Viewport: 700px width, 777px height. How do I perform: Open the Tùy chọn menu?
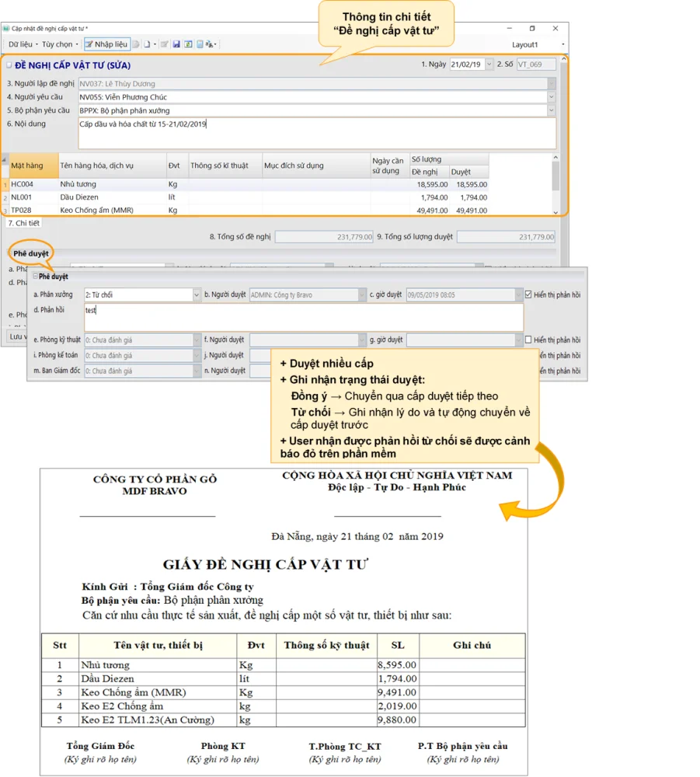pos(59,44)
